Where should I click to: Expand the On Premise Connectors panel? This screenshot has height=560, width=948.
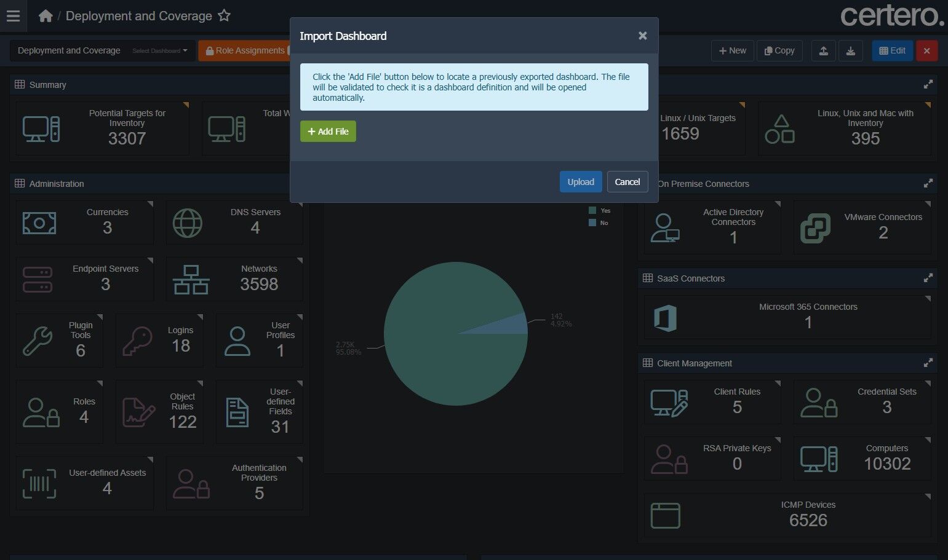(928, 184)
